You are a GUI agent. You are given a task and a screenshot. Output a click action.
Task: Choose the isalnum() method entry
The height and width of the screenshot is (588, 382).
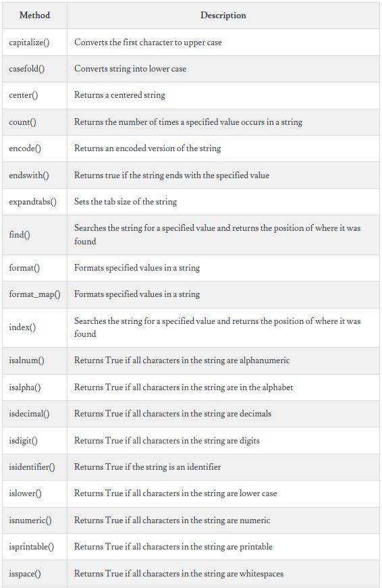pyautogui.click(x=26, y=360)
